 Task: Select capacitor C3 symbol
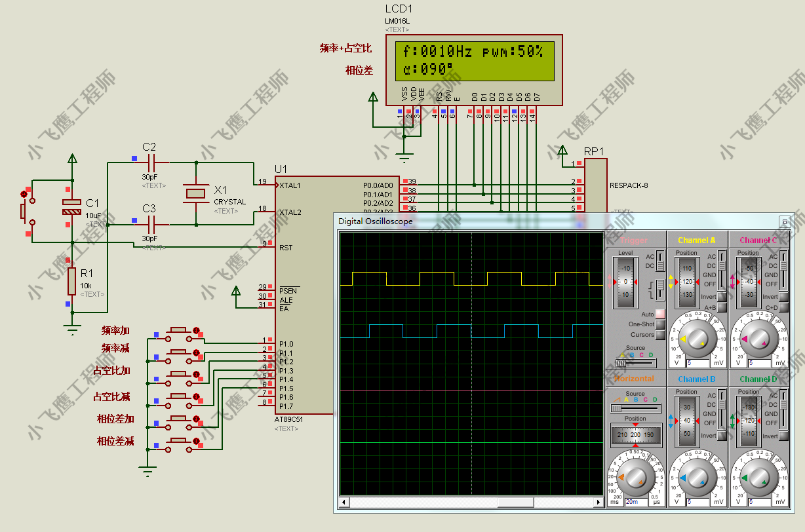[x=150, y=224]
